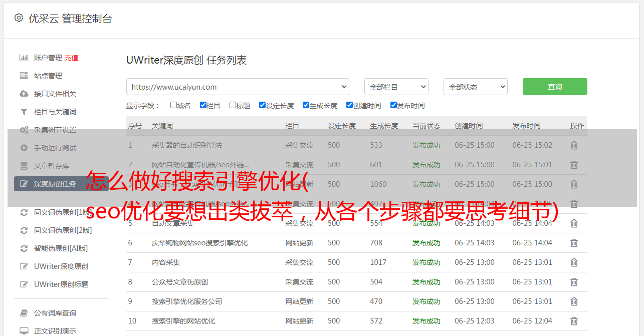Click the keyword 搜索引擎优化服务公司 in row 9
Image resolution: width=644 pixels, height=336 pixels.
pyautogui.click(x=187, y=301)
